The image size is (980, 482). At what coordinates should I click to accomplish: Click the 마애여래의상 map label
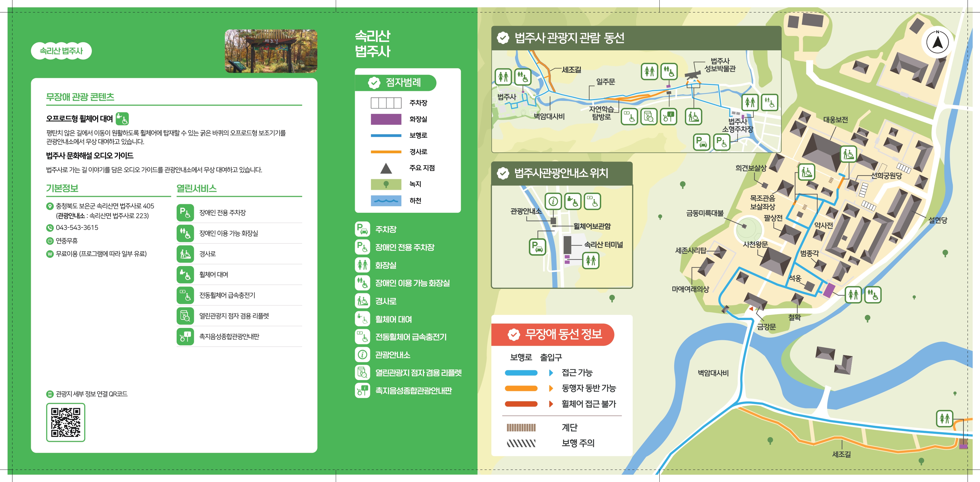pyautogui.click(x=690, y=289)
